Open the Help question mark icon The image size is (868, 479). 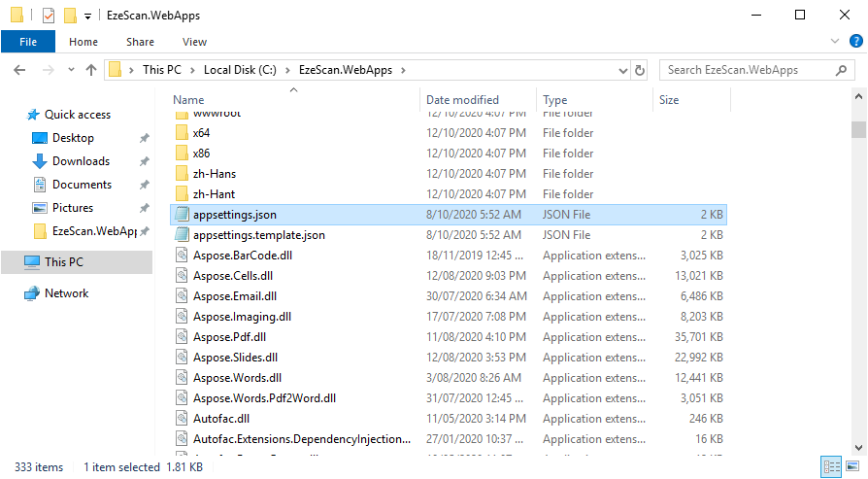click(854, 42)
